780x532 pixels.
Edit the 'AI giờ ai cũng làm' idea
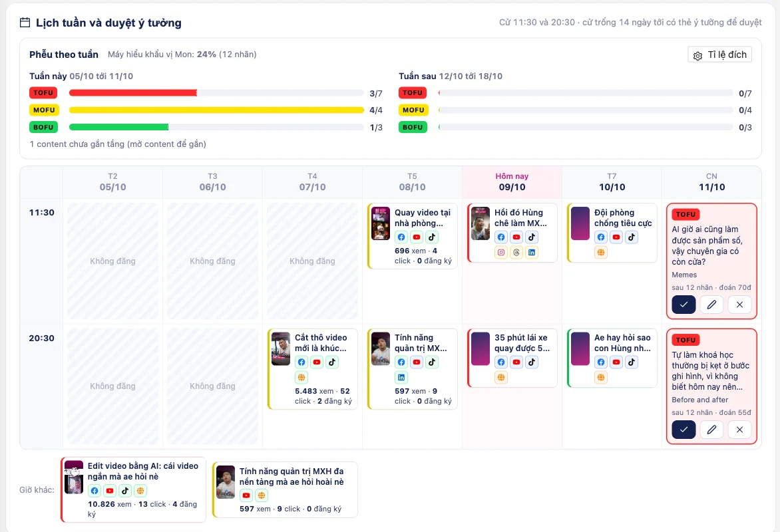pyautogui.click(x=711, y=305)
